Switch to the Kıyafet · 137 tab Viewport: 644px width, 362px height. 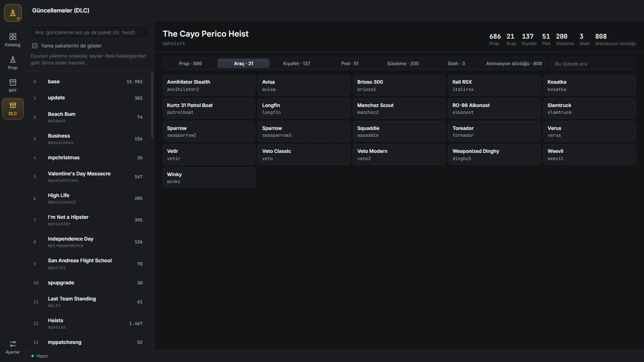coord(297,64)
